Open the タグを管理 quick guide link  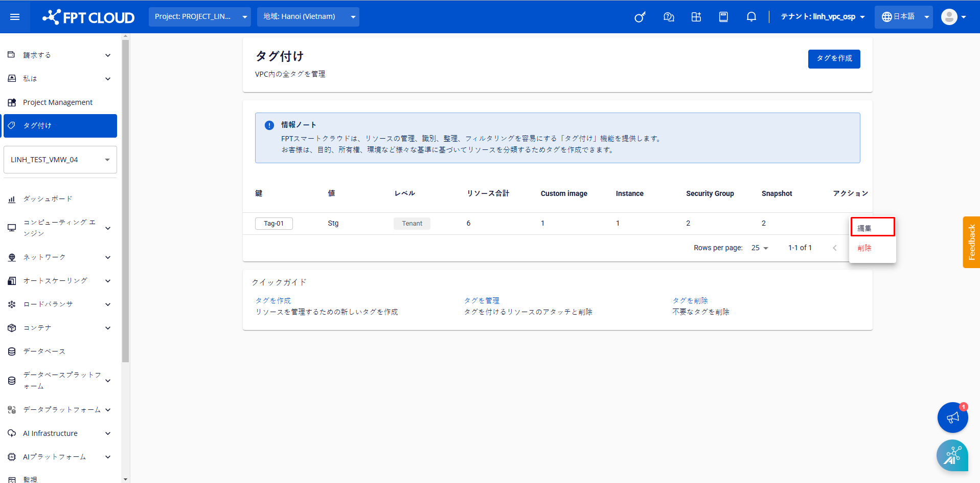[x=482, y=301]
